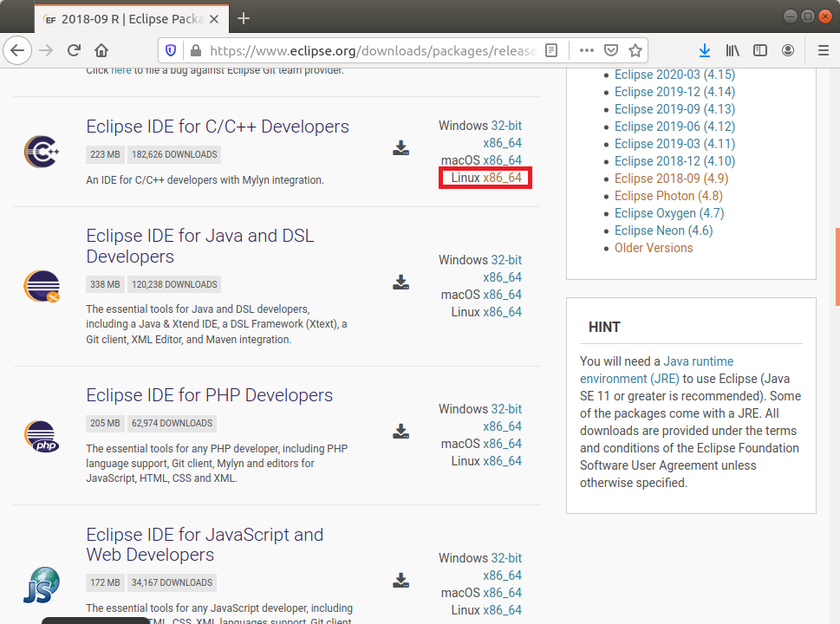Open Eclipse IDE for C/C++ Developers title
This screenshot has height=624, width=840.
point(218,127)
